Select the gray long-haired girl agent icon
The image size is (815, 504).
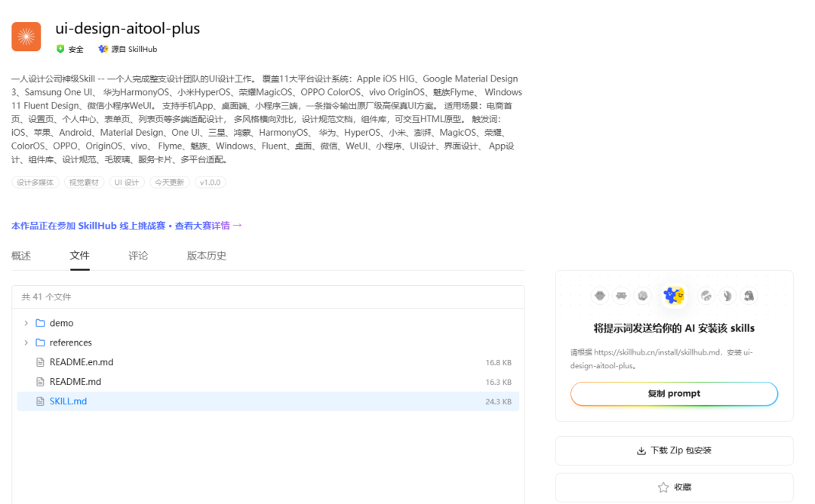[749, 296]
